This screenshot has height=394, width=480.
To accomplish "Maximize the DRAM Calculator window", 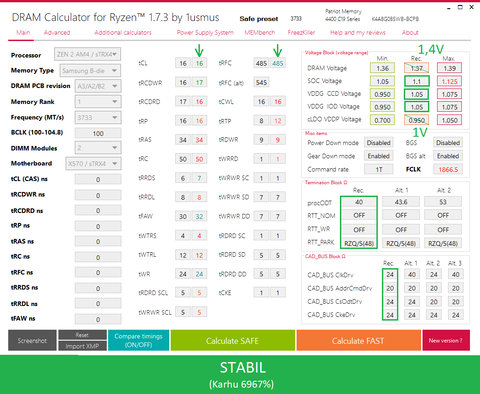I will pos(460,7).
